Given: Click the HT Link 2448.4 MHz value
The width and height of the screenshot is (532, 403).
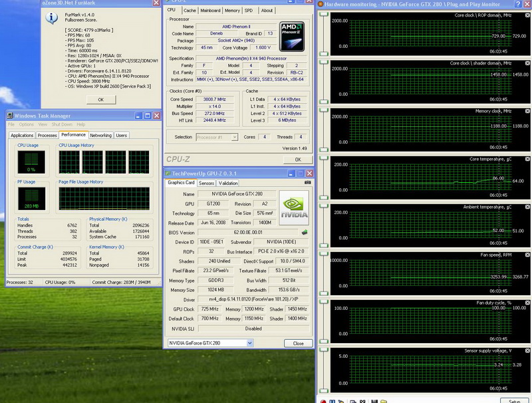Looking at the screenshot, I should pyautogui.click(x=214, y=120).
